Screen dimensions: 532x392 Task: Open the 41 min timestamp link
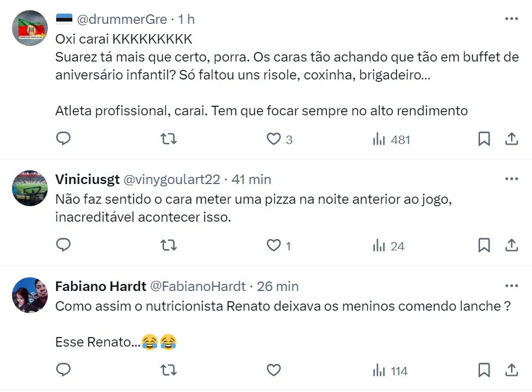(251, 179)
